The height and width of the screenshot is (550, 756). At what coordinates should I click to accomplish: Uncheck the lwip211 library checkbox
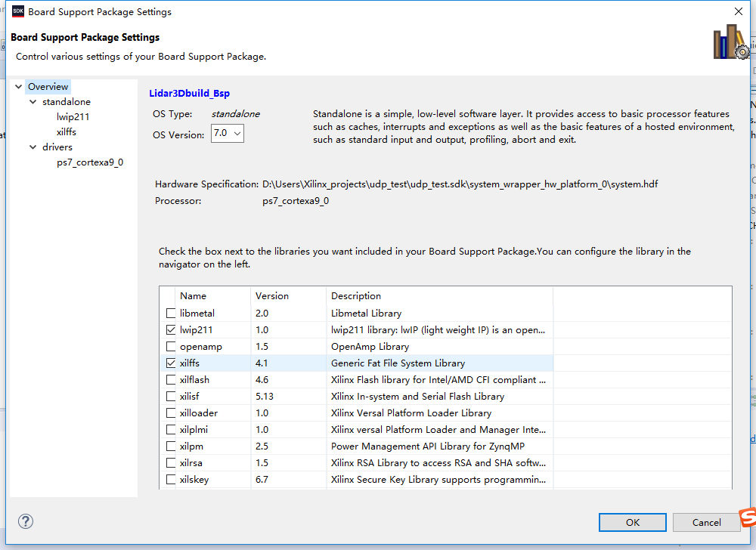(x=171, y=330)
